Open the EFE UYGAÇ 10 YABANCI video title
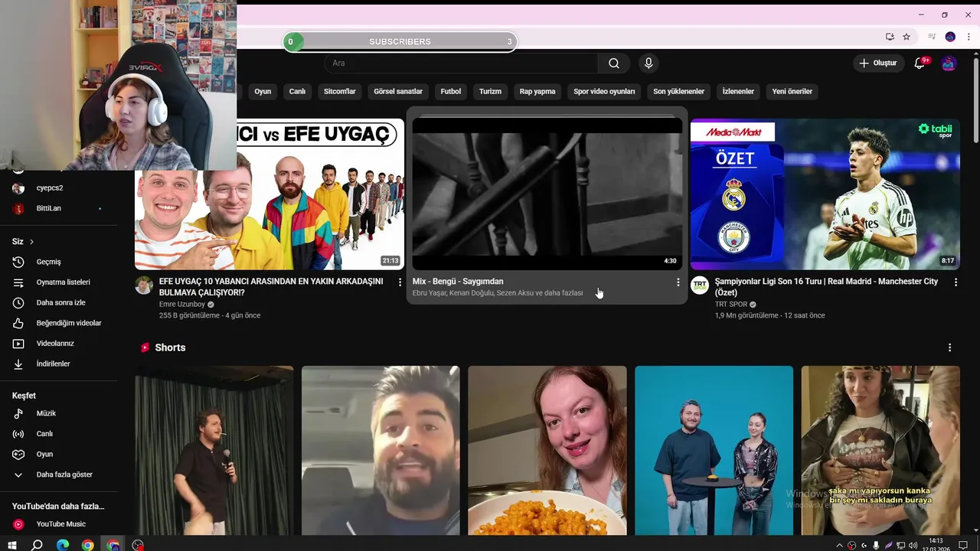The width and height of the screenshot is (980, 551). pyautogui.click(x=271, y=287)
